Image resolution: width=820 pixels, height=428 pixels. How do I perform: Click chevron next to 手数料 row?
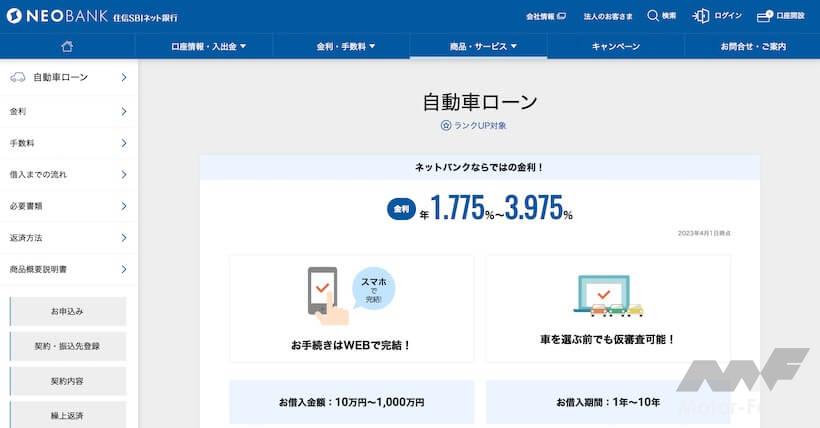tap(124, 143)
